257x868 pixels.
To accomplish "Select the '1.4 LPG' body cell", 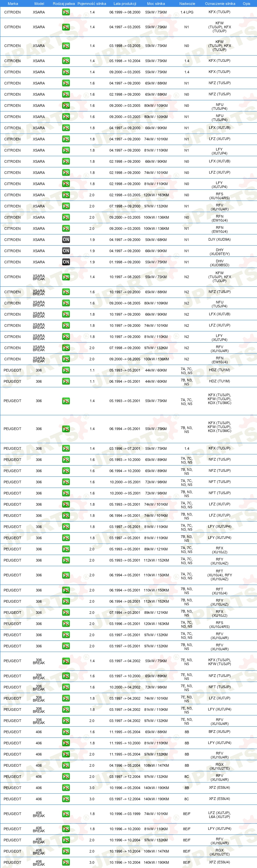I will coord(187,12).
